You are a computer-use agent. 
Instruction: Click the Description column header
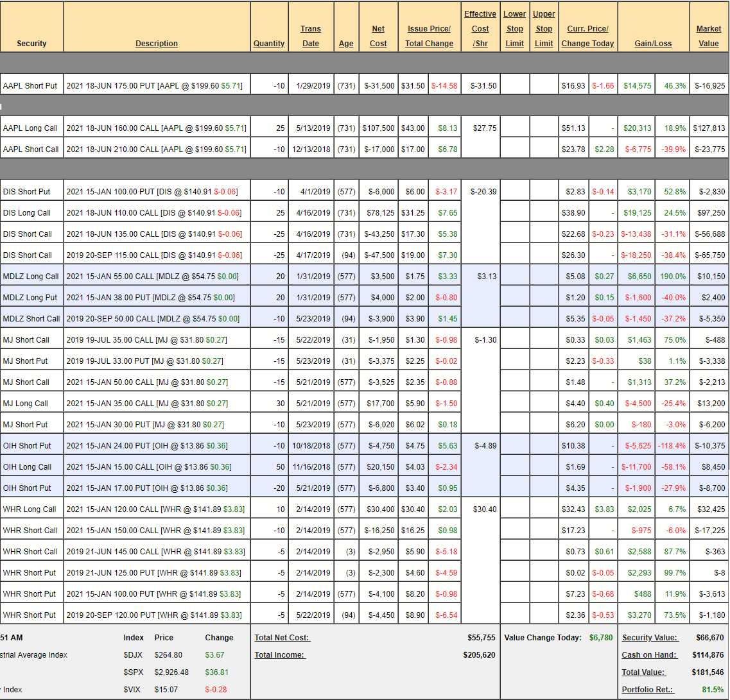(x=157, y=44)
